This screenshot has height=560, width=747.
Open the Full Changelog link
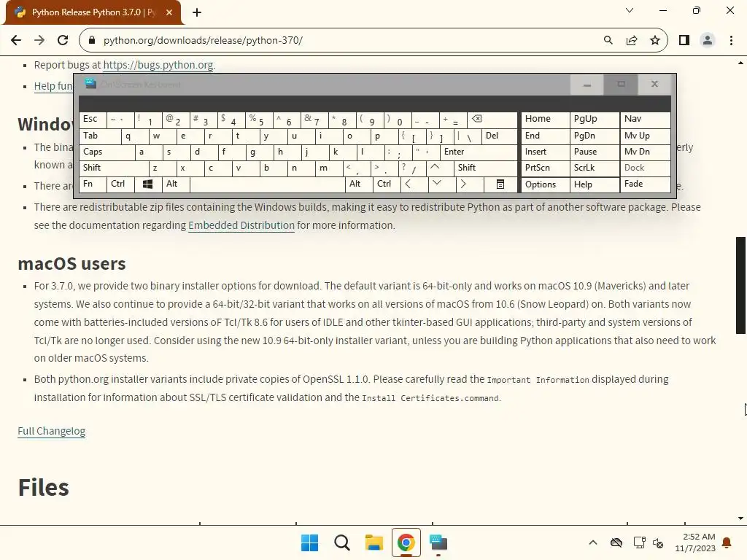pos(52,431)
